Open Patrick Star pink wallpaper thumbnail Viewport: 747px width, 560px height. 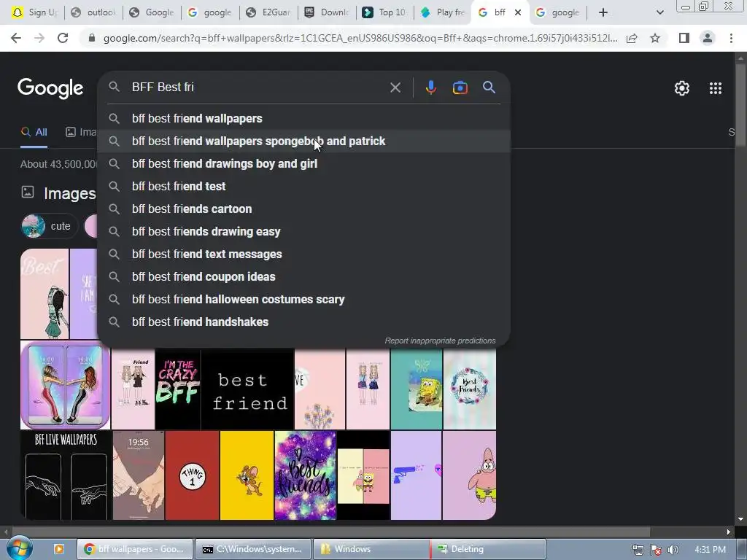click(x=469, y=475)
